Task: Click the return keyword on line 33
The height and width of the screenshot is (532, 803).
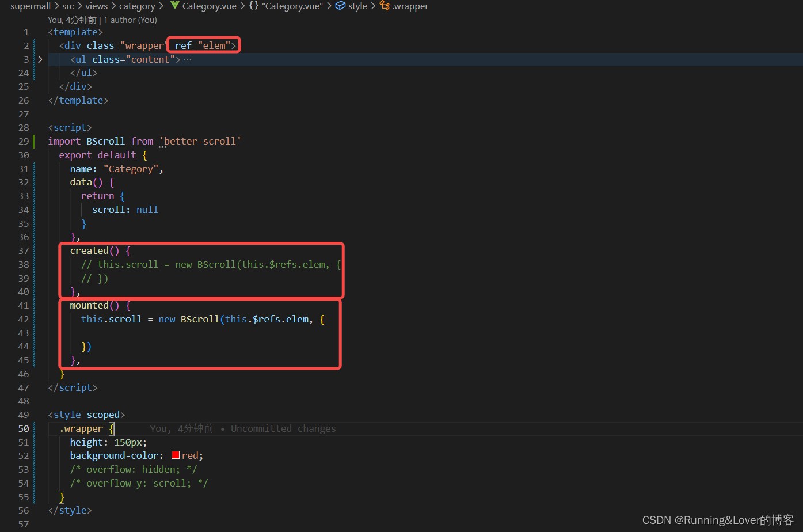Action: [x=97, y=196]
